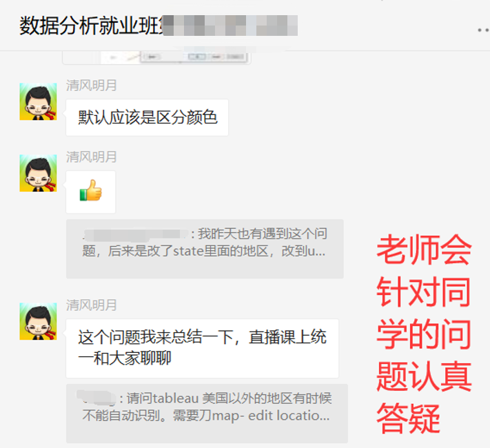The width and height of the screenshot is (490, 448).
Task: Select the '这个问题我来总结一下' message bubble
Action: tap(202, 348)
